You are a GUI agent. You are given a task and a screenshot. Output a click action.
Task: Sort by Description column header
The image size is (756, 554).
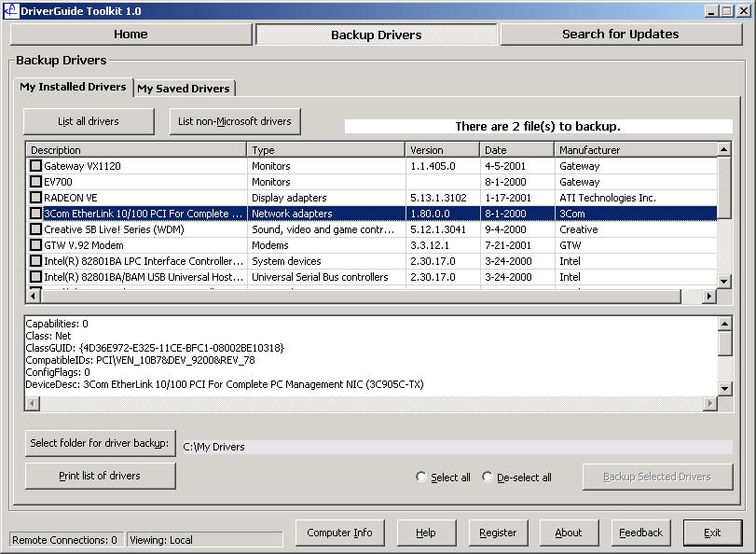pos(136,150)
